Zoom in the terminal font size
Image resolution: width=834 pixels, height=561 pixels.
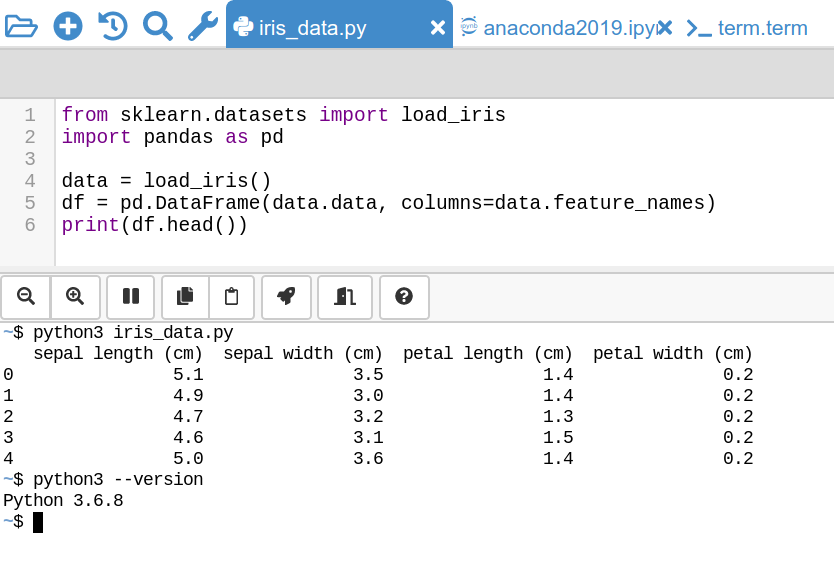tap(75, 296)
